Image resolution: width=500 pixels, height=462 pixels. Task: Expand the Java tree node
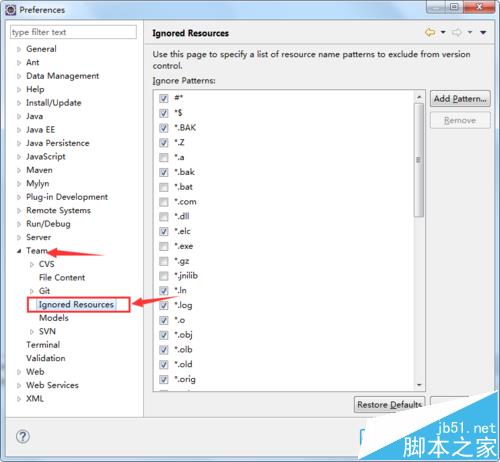[x=19, y=117]
